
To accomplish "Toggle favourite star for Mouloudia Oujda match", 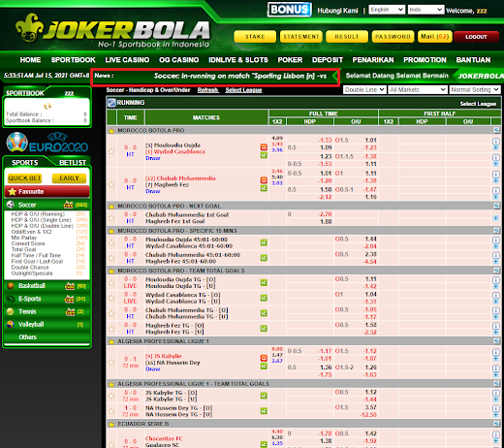I will click(111, 151).
